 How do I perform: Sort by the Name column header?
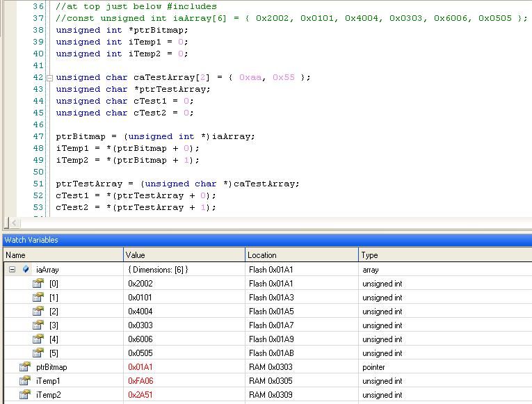pos(63,255)
